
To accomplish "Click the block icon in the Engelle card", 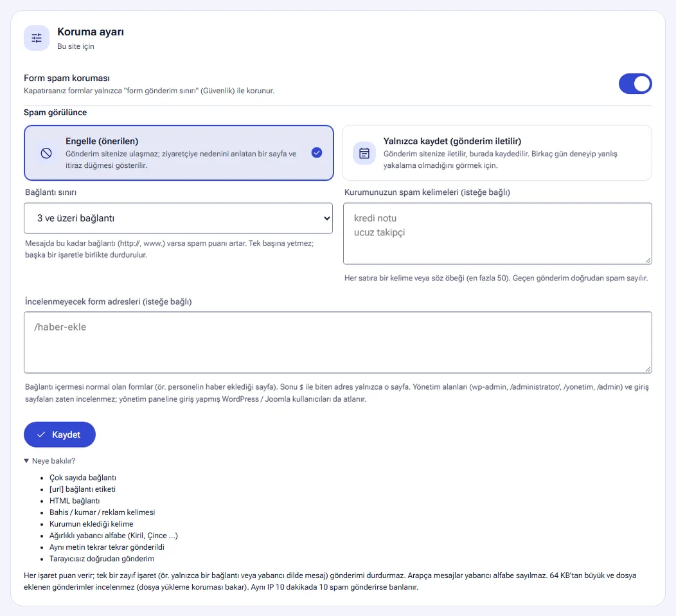I will coord(46,152).
